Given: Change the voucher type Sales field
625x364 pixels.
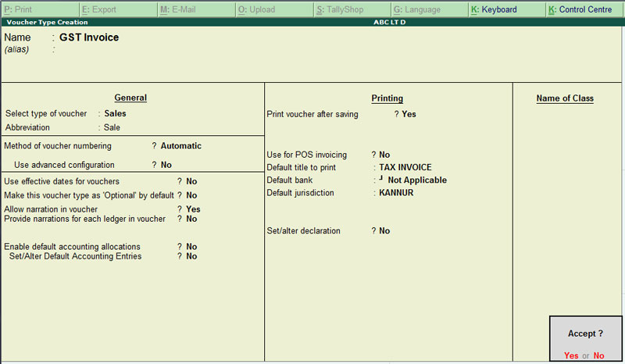Looking at the screenshot, I should [x=115, y=113].
